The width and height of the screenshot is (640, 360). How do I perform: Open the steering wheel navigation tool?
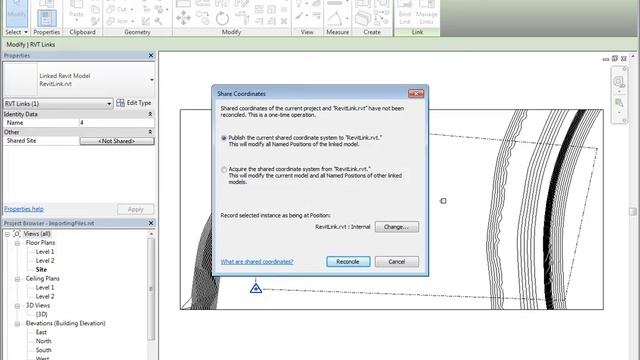pyautogui.click(x=619, y=82)
